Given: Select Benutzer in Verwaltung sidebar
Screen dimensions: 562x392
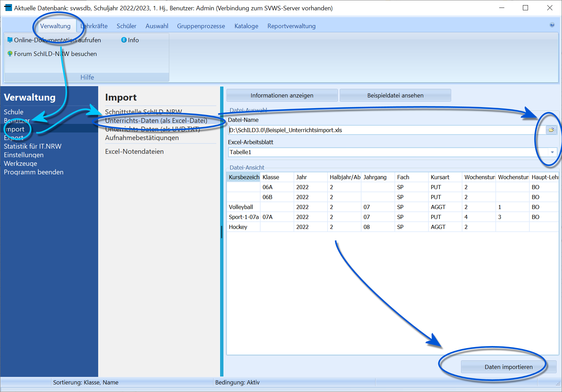Looking at the screenshot, I should coord(17,120).
